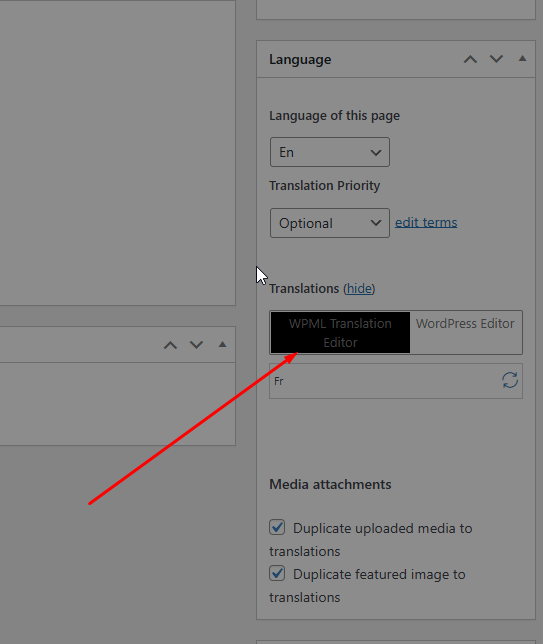This screenshot has width=543, height=644.
Task: Click the refresh translation icon for Fr
Action: click(510, 380)
